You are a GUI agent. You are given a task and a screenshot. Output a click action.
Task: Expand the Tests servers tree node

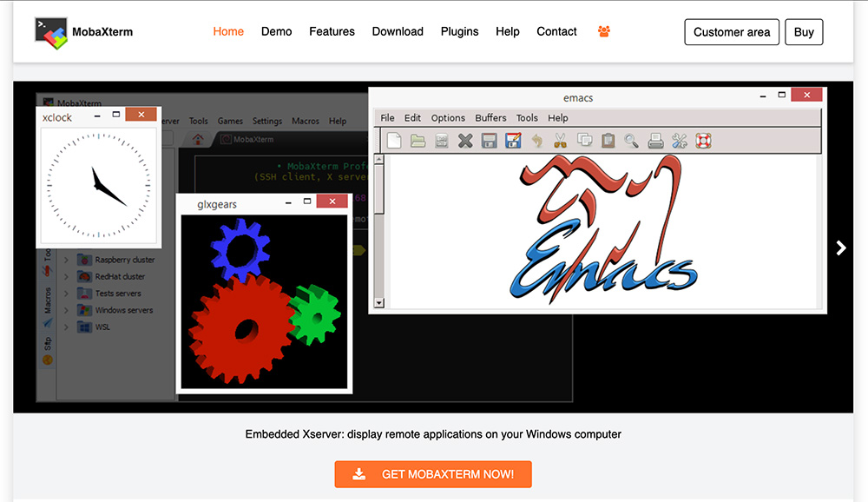tap(66, 293)
